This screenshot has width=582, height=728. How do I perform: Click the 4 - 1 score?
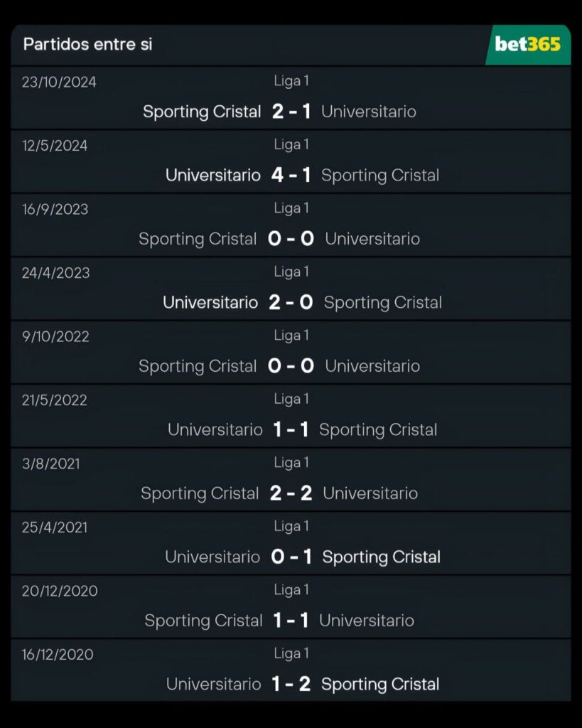291,175
